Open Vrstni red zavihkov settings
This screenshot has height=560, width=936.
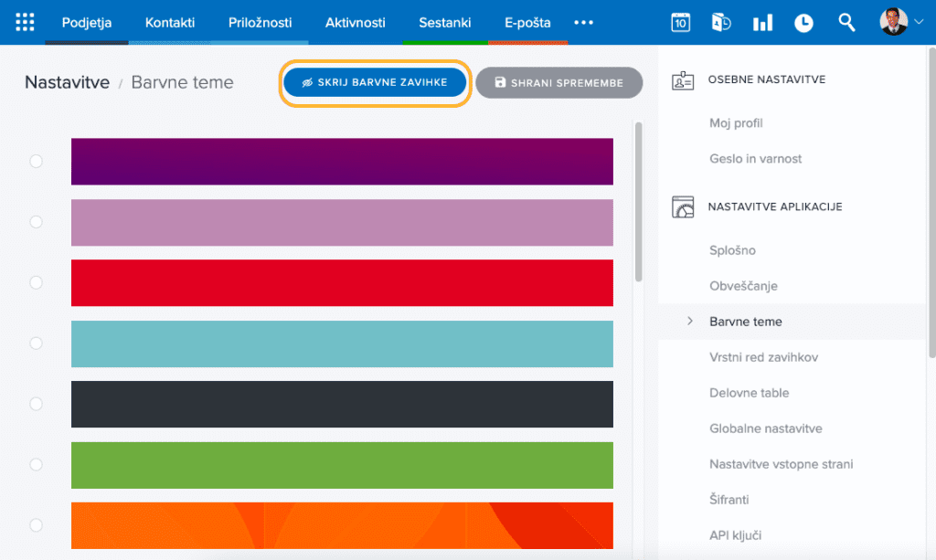(750, 357)
